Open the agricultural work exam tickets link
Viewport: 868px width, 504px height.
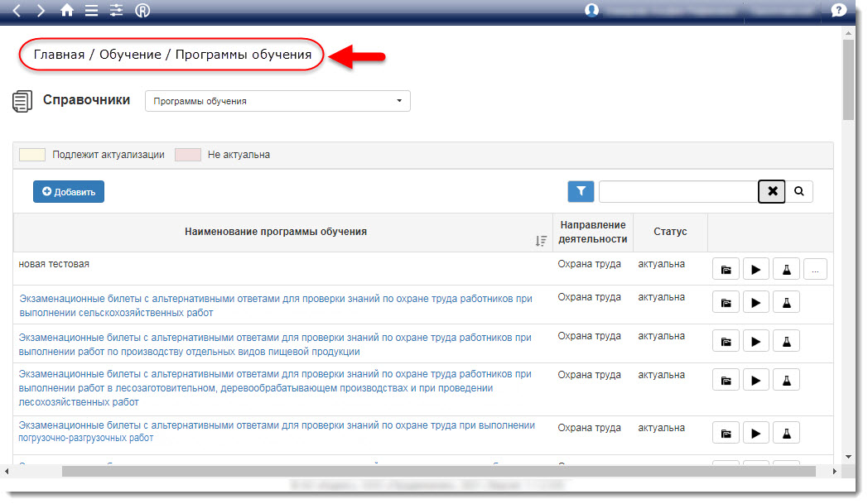(x=275, y=305)
